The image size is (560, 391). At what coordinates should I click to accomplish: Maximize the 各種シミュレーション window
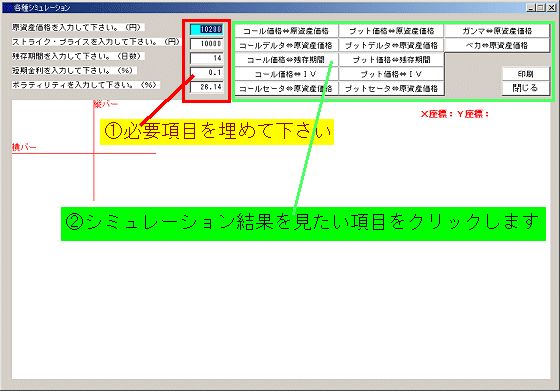540,7
